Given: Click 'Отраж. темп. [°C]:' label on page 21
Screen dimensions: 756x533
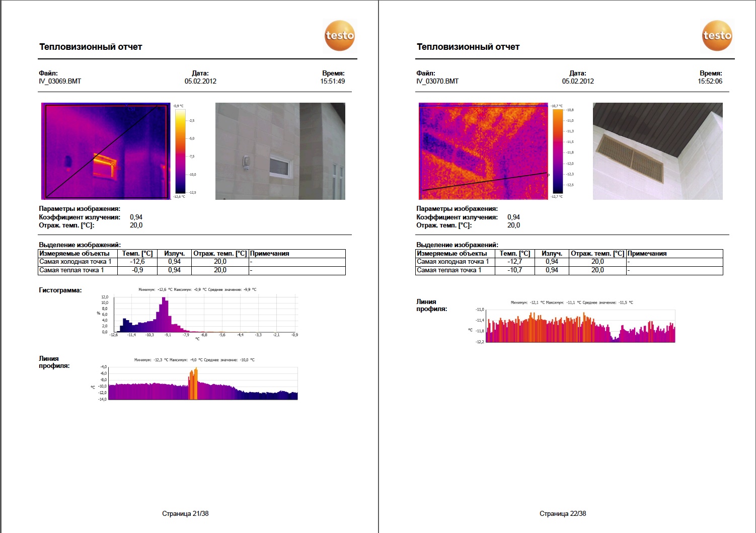Looking at the screenshot, I should coord(66,225).
